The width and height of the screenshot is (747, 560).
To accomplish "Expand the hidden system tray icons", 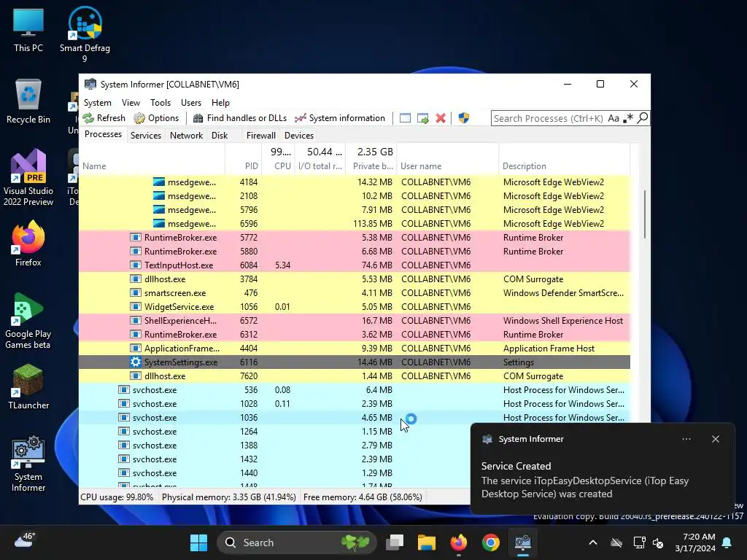I will tap(593, 542).
